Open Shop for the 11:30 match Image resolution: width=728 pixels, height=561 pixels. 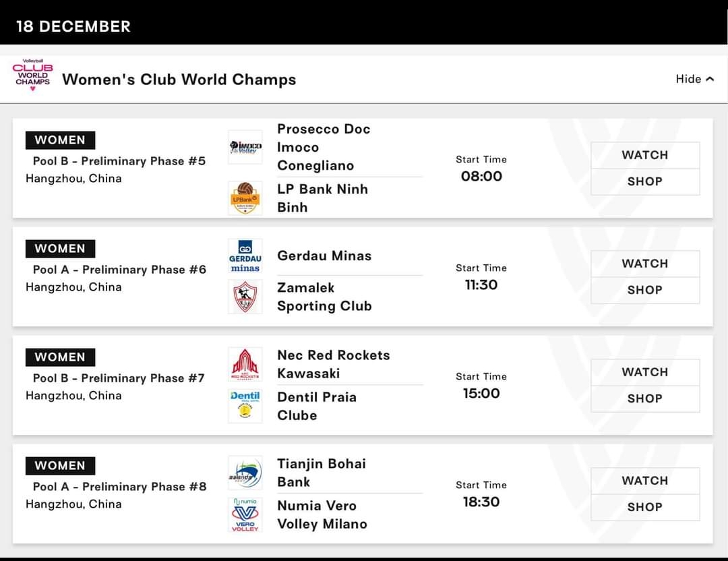point(645,290)
